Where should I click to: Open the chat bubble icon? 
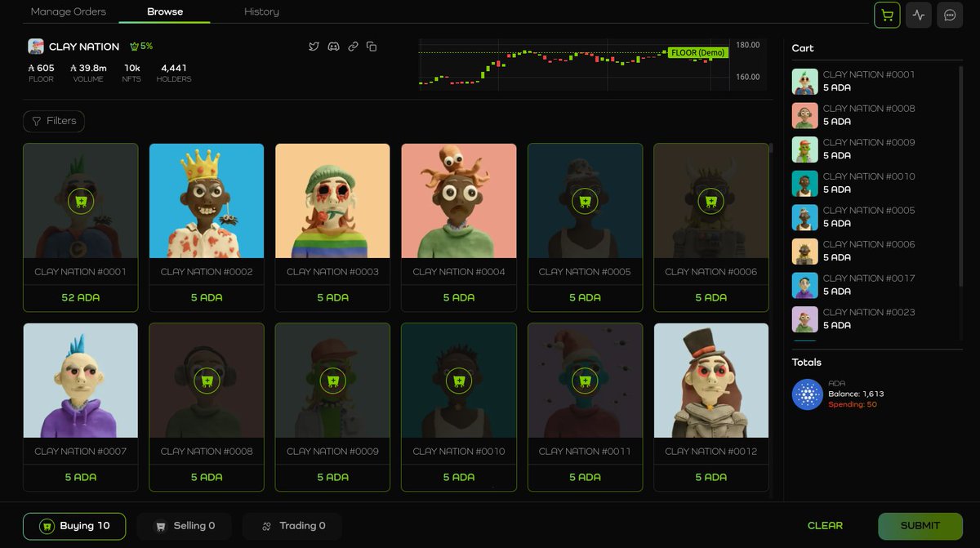(950, 15)
